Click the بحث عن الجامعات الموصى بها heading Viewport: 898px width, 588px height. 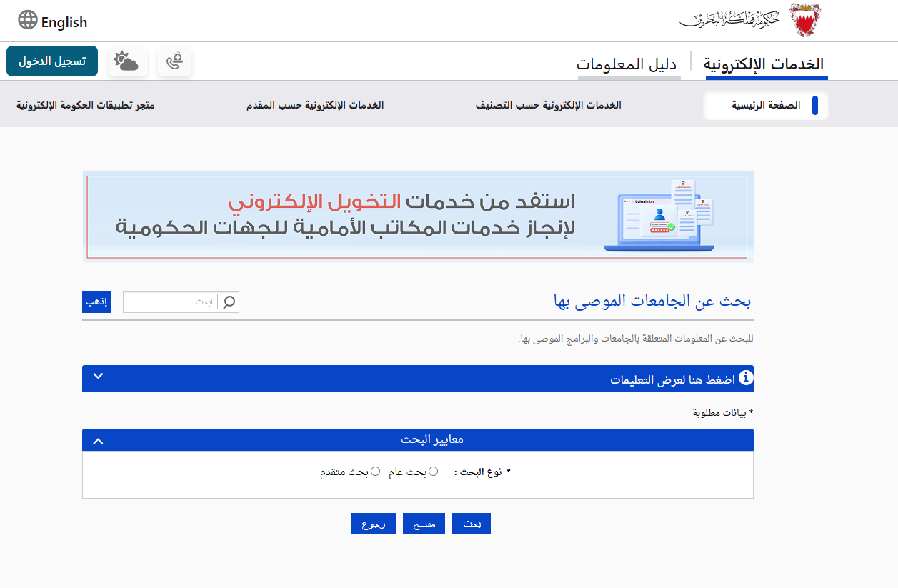tap(652, 301)
